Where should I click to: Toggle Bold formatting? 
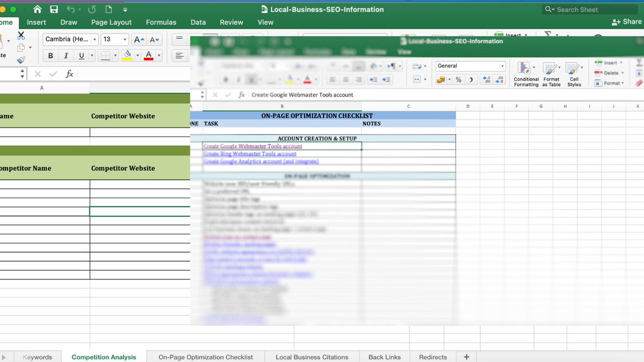tap(50, 56)
